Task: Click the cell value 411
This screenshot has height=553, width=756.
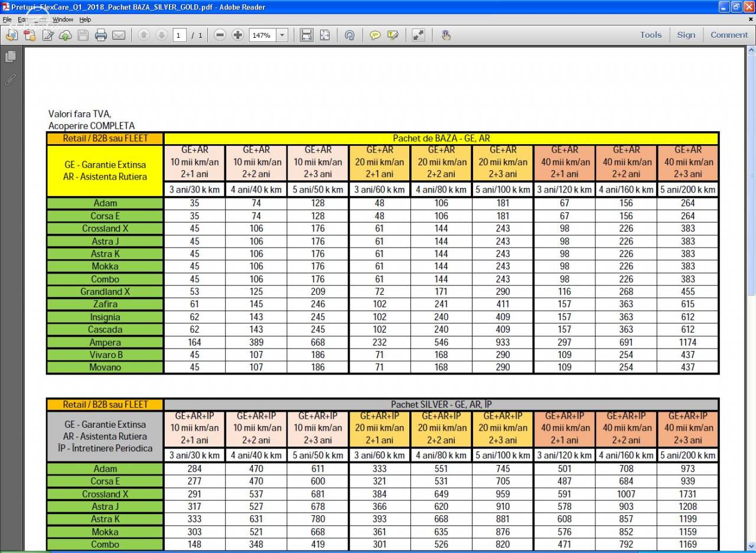Action: tap(503, 304)
